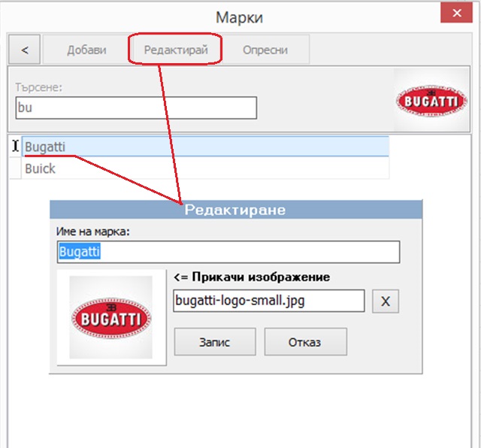481x448 pixels.
Task: Click the Buick row's selector cell
Action: click(15, 168)
